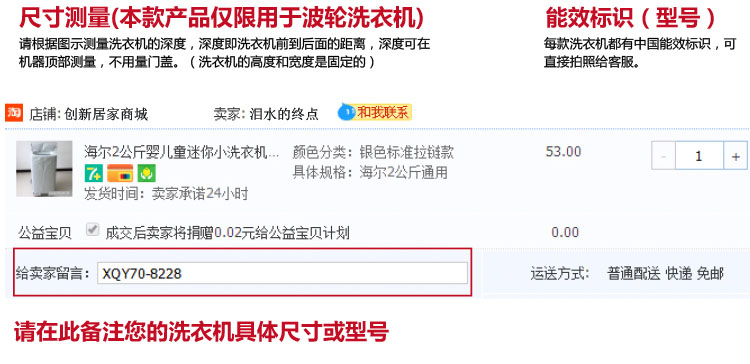Screen dimensions: 750x364
Task: Click the orange credit card badge icon
Action: coord(120,173)
